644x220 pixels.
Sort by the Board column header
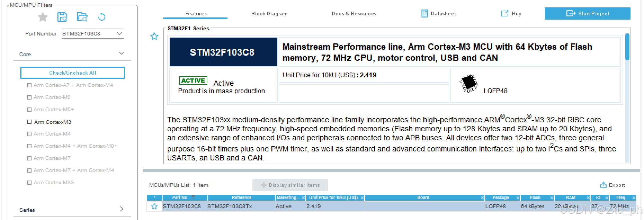(x=423, y=198)
